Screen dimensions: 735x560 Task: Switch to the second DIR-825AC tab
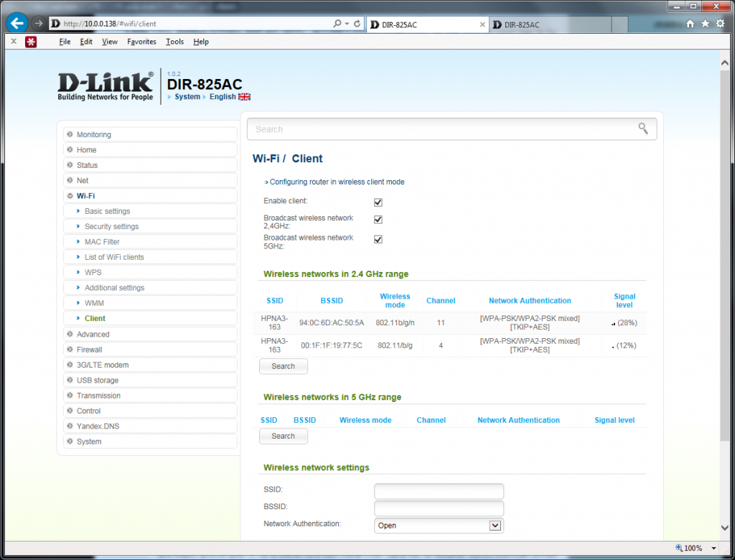pos(546,24)
